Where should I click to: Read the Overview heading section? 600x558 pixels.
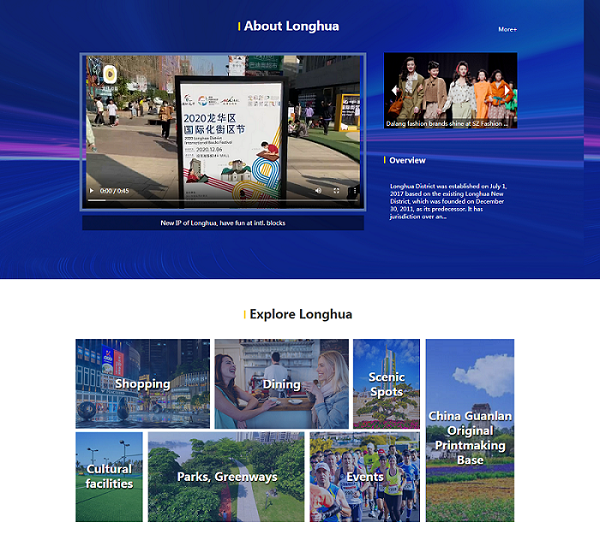tap(407, 160)
